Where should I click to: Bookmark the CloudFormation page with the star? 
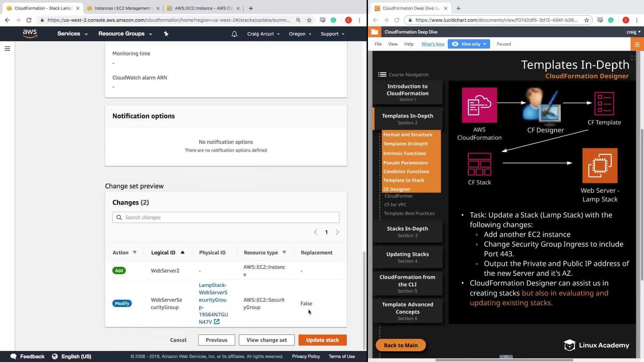[309, 20]
